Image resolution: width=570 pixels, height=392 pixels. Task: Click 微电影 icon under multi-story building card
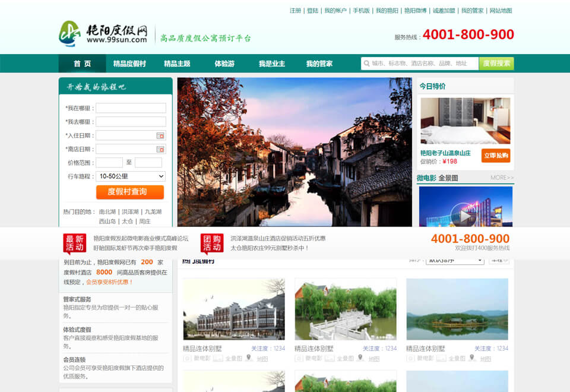coord(187,359)
